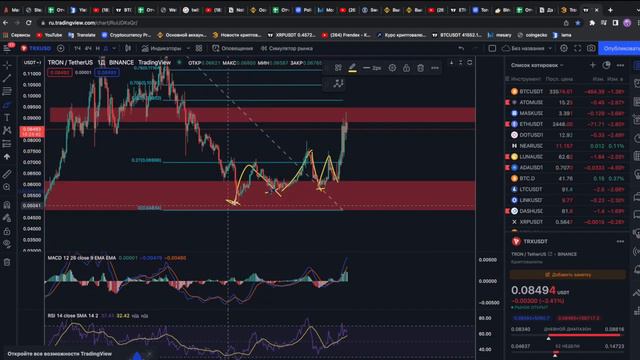
Task: Add a symbol to watchlist
Action: [593, 65]
